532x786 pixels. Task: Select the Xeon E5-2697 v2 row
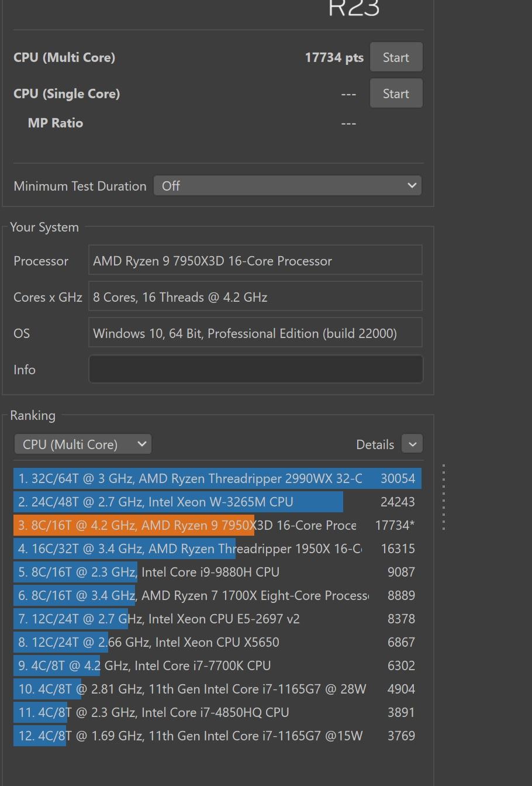click(x=216, y=619)
